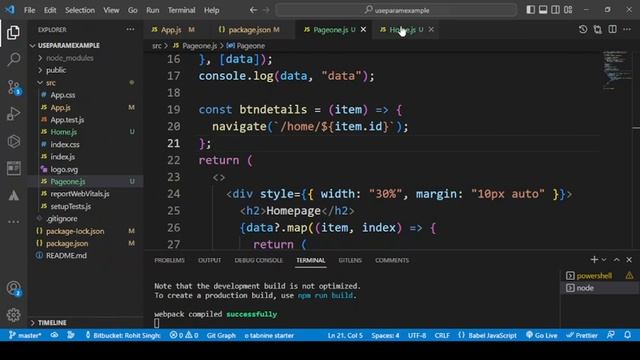This screenshot has height=360, width=640.
Task: Click Explorer views and more actions ellipsis
Action: click(x=130, y=29)
